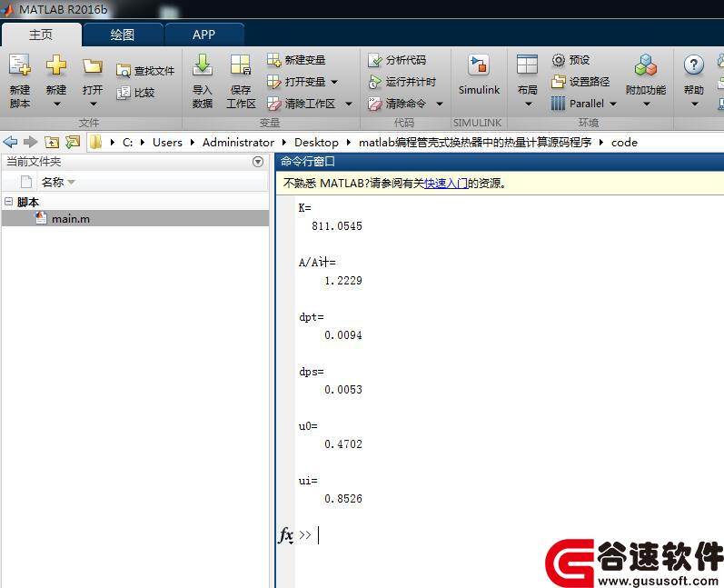Expand the Add-Ons dropdown arrow

click(x=647, y=104)
